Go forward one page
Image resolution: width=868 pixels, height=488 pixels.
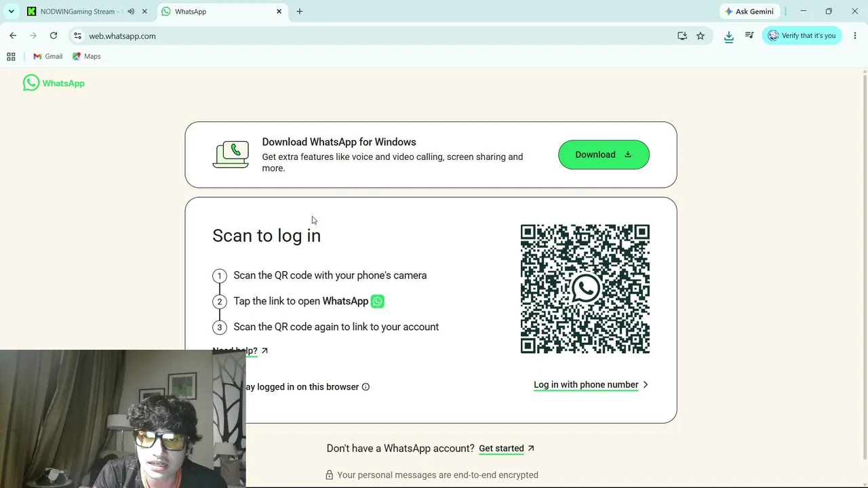[x=33, y=36]
